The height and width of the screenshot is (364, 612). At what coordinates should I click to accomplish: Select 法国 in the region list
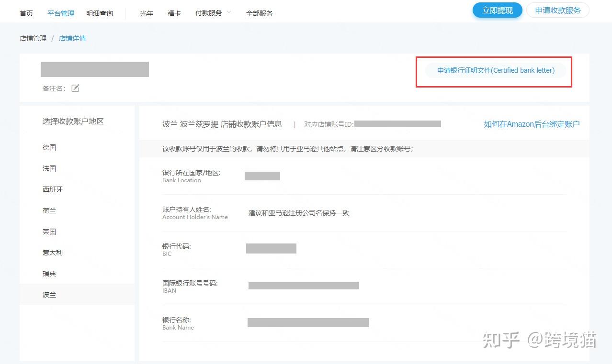[49, 168]
